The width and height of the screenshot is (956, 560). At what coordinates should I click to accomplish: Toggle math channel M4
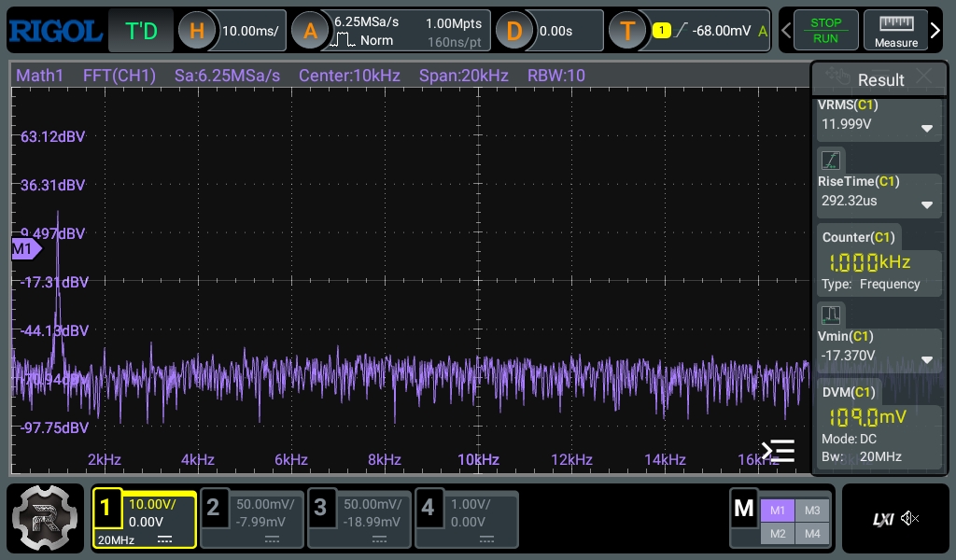pos(812,534)
